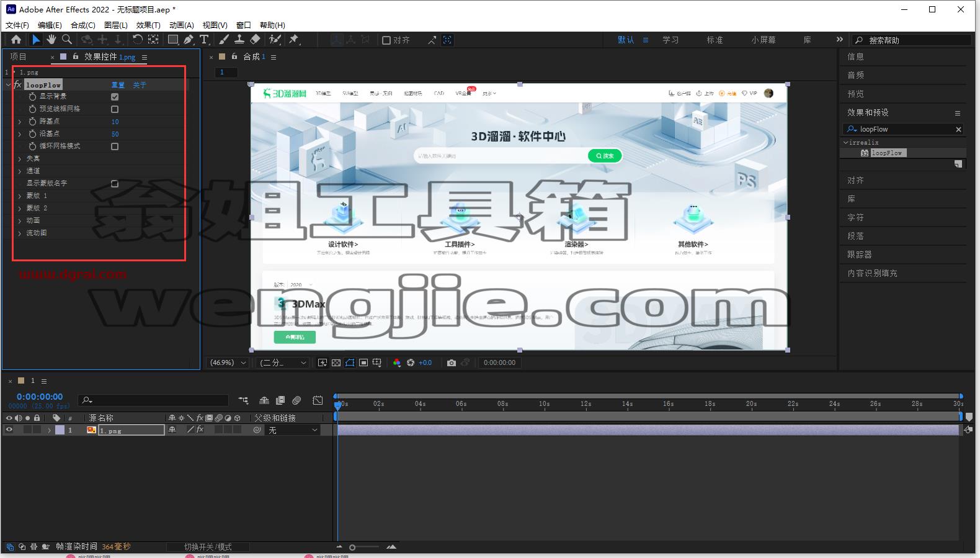980x558 pixels.
Task: Expand the 蒙版 1 property group
Action: (20, 196)
